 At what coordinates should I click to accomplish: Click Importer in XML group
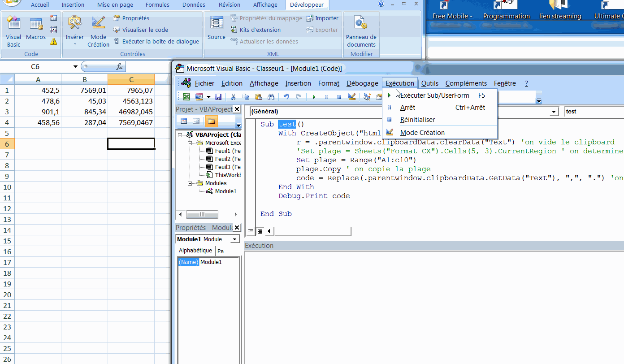point(322,18)
